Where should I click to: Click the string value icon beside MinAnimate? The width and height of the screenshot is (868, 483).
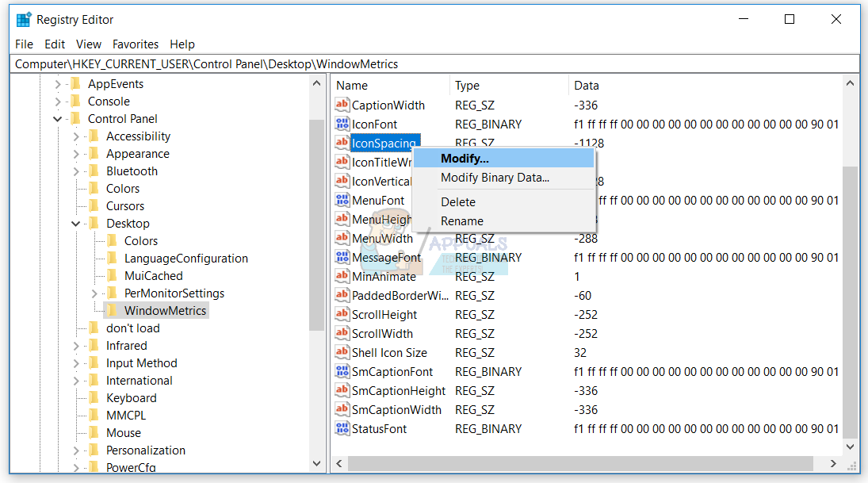342,277
